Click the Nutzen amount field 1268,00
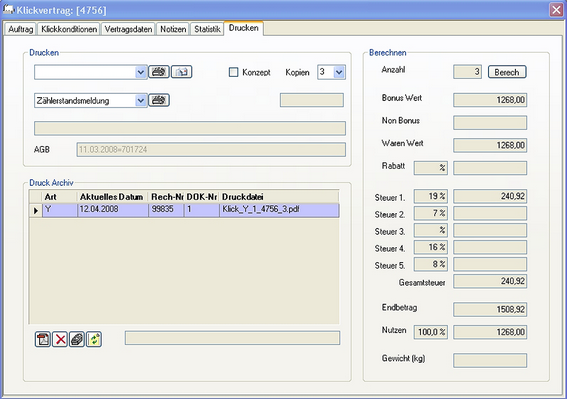This screenshot has width=567, height=399. [x=490, y=332]
